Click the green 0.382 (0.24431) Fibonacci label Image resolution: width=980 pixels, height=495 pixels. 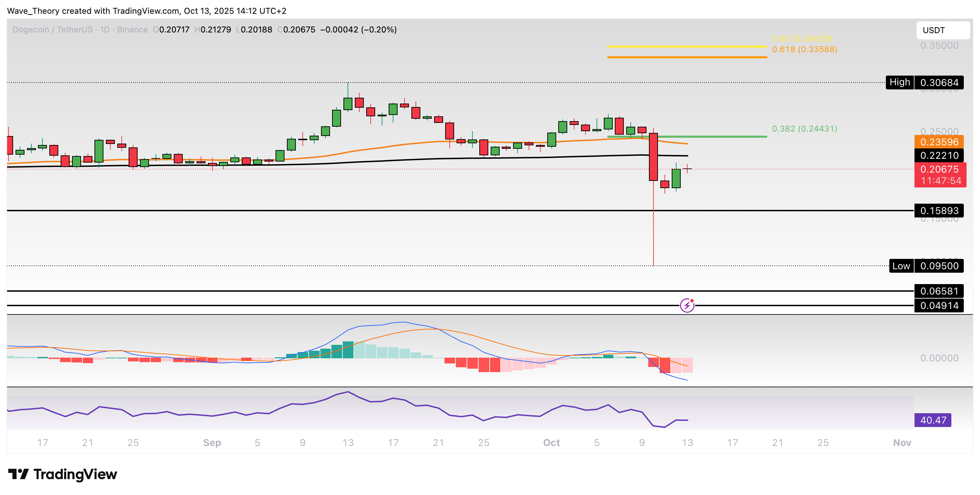[x=804, y=129]
